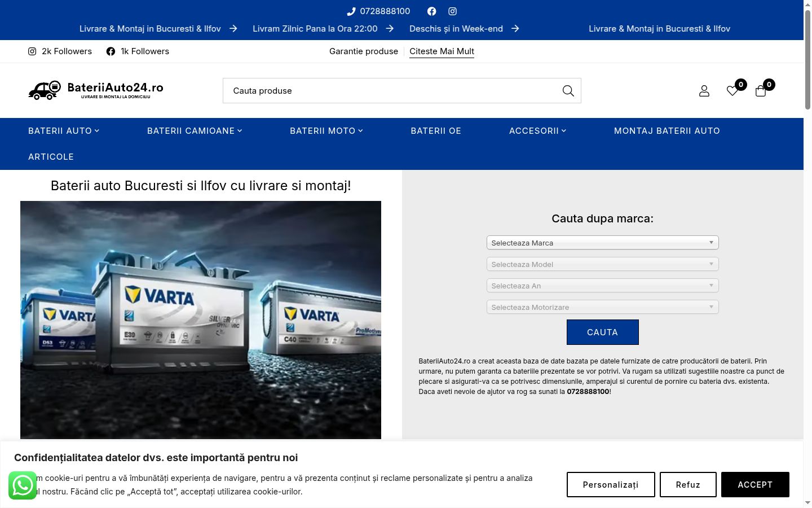Click the blue Cauta button
The width and height of the screenshot is (812, 508).
coord(602,332)
